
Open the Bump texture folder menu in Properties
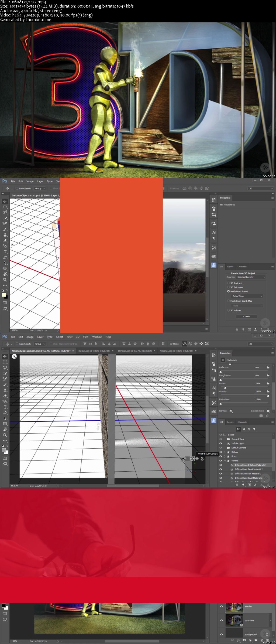268,383
